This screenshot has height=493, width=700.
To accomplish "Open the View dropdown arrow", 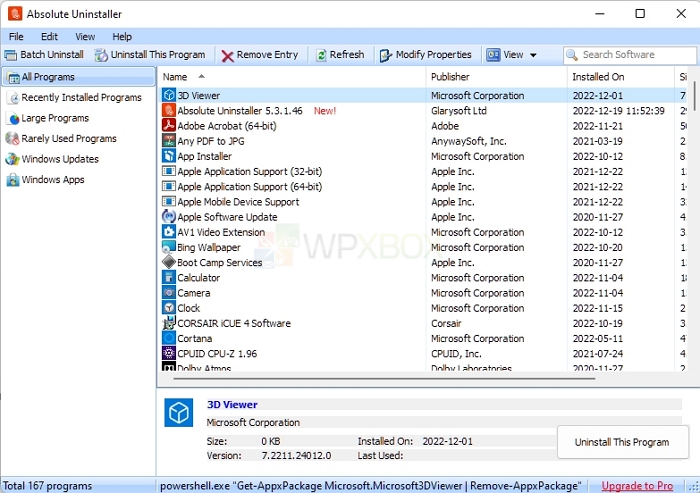I will pyautogui.click(x=533, y=55).
